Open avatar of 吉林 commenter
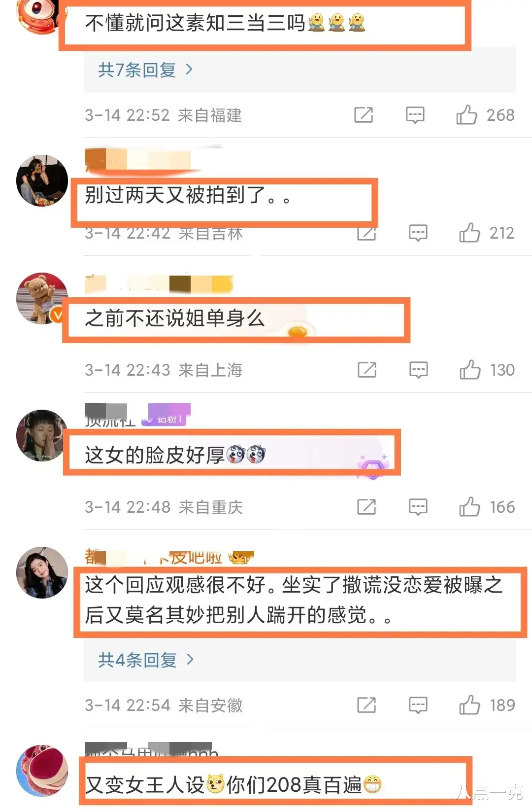 pos(42,180)
